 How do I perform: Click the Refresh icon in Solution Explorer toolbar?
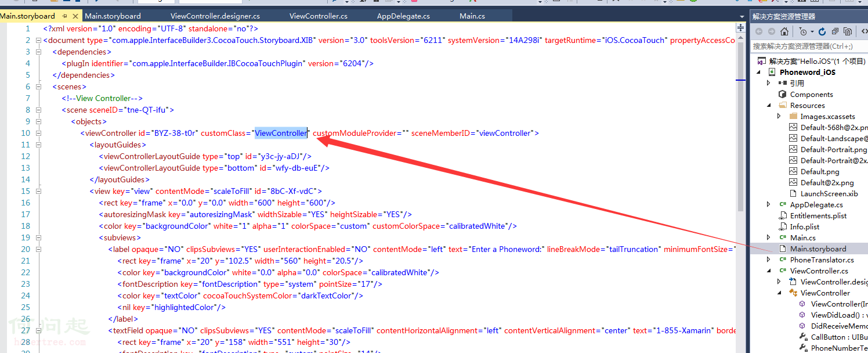pos(823,31)
